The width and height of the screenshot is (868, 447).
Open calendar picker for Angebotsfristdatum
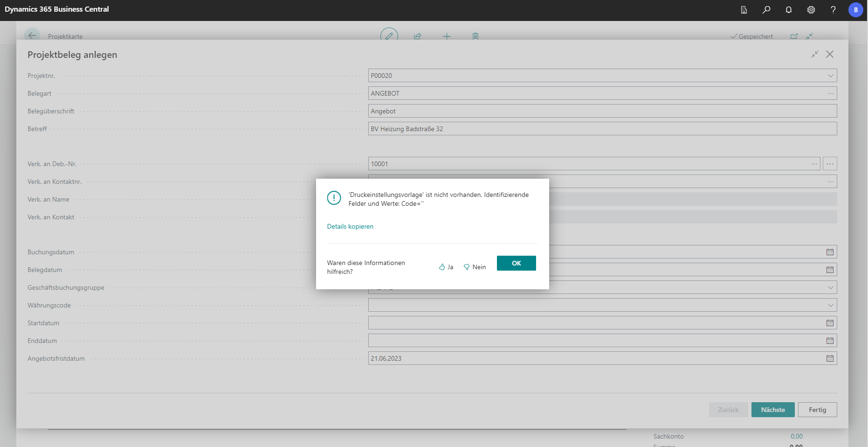pyautogui.click(x=830, y=358)
